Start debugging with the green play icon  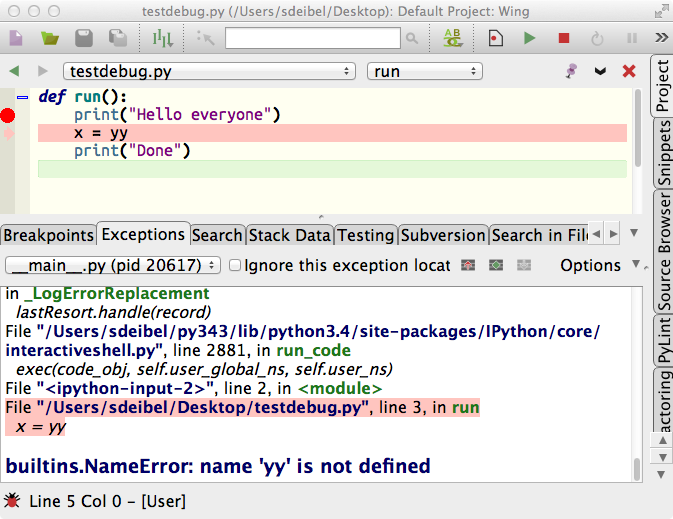tap(530, 38)
